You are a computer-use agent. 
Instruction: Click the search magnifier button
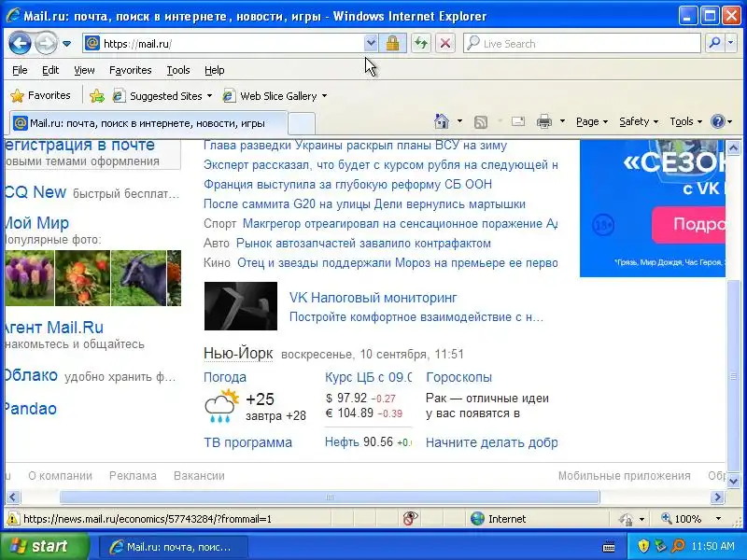coord(714,44)
